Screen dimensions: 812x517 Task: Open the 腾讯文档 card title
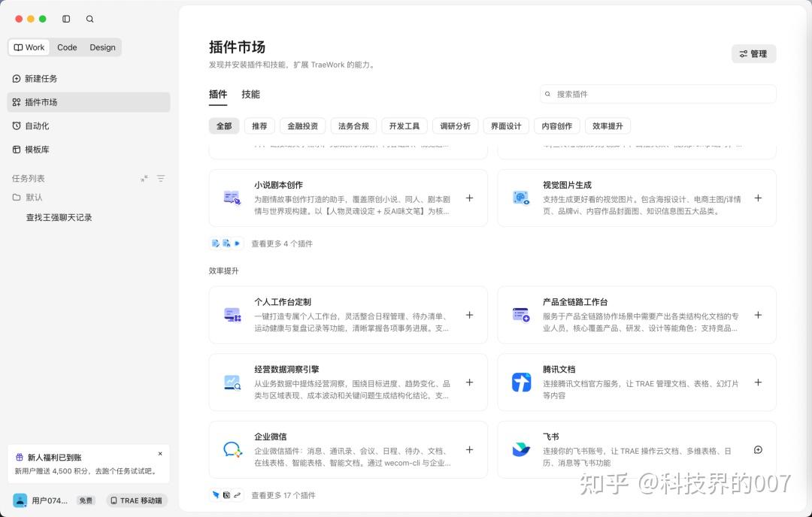pos(559,369)
